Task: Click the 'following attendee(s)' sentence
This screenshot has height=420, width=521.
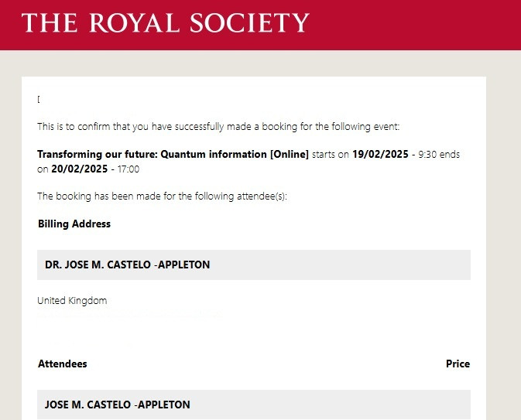Action: tap(162, 196)
